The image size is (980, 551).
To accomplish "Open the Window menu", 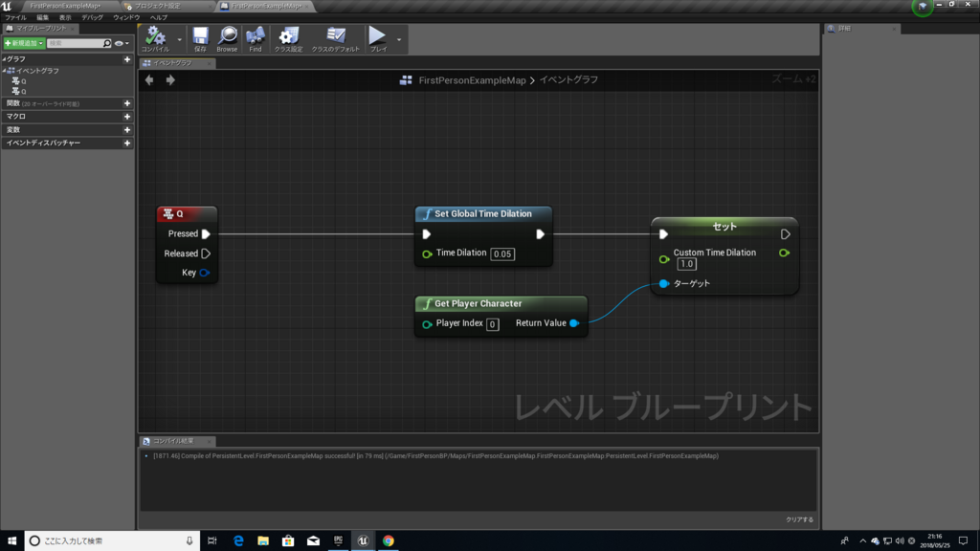I will pyautogui.click(x=126, y=17).
